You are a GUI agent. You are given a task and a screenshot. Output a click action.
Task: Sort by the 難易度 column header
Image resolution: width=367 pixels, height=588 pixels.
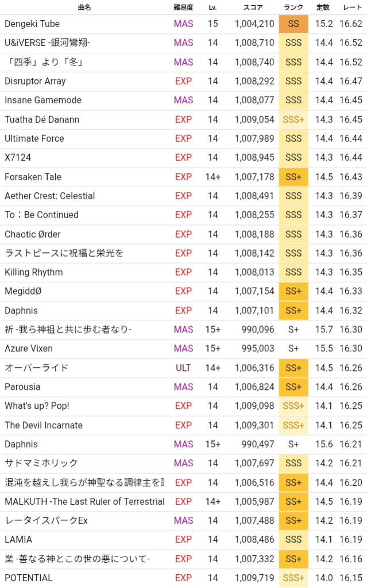pos(183,7)
